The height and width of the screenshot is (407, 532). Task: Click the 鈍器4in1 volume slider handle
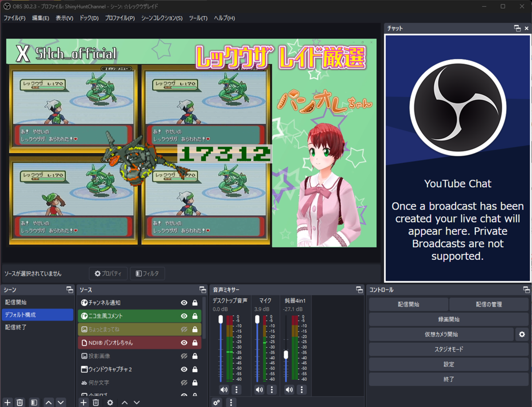286,355
